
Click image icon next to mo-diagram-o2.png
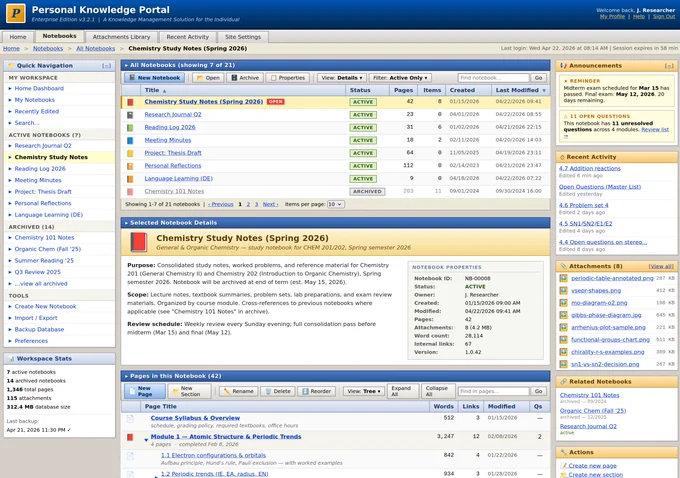tap(563, 303)
